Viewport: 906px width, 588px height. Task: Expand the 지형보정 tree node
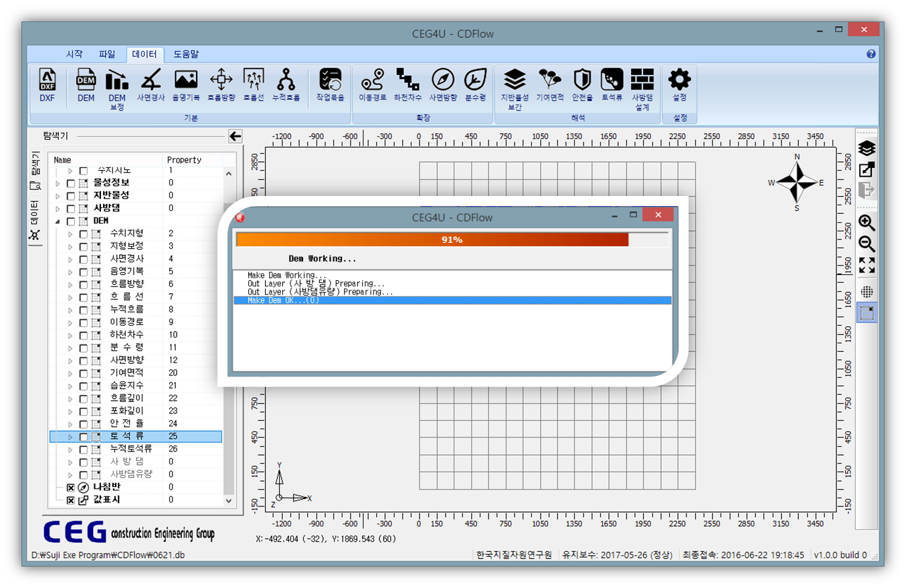70,247
